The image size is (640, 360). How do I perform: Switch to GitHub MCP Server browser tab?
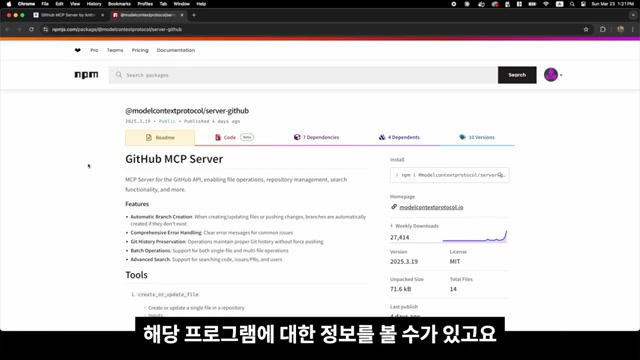coord(68,15)
